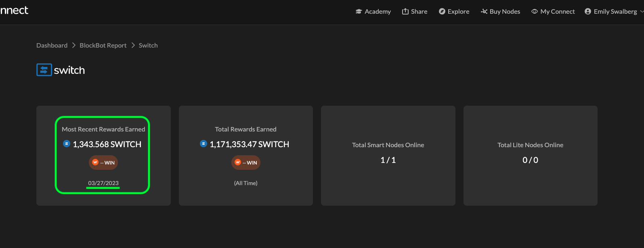
Task: Click the Buy Nodes network icon
Action: [x=484, y=11]
